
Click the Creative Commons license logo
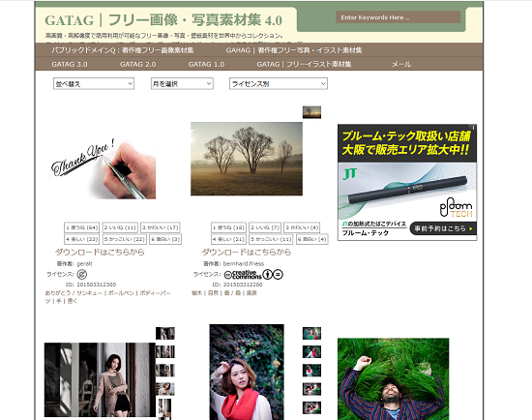[x=243, y=274]
